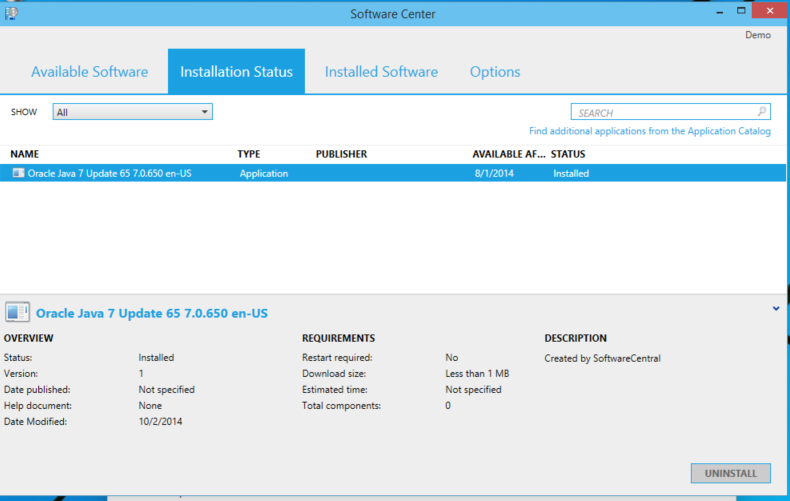This screenshot has height=501, width=790.
Task: Sort by the AVAILABLE AFTER column header
Action: 508,154
